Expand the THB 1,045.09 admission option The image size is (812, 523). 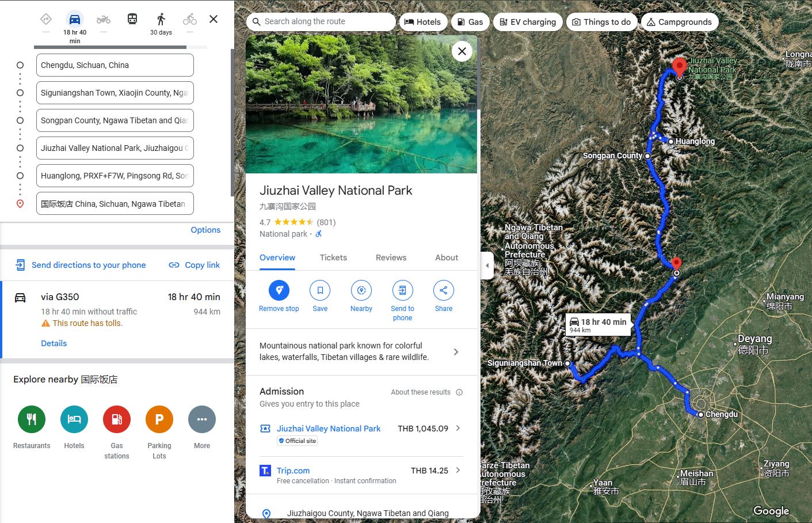(x=458, y=428)
